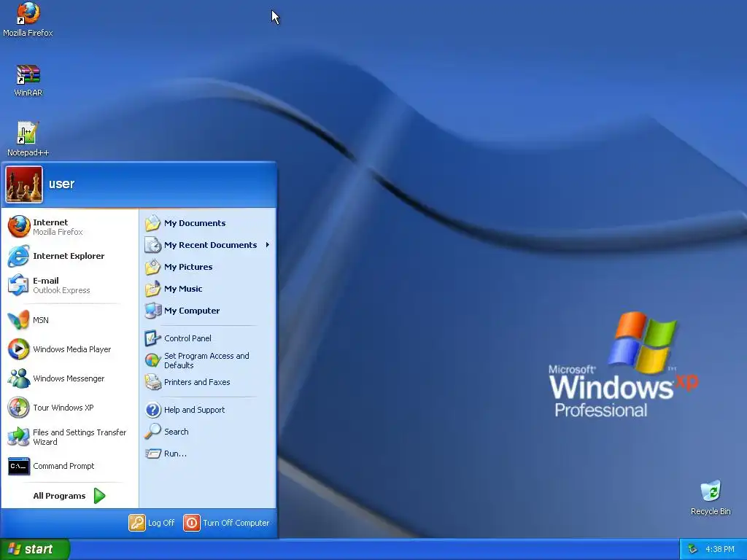The height and width of the screenshot is (560, 747).
Task: Click the system tray network icon
Action: [693, 549]
